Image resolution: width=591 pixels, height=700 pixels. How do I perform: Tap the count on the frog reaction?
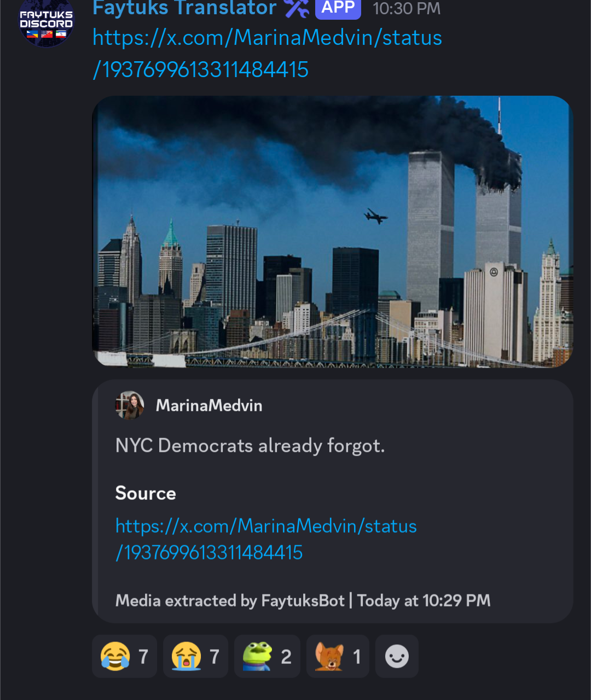pyautogui.click(x=286, y=657)
